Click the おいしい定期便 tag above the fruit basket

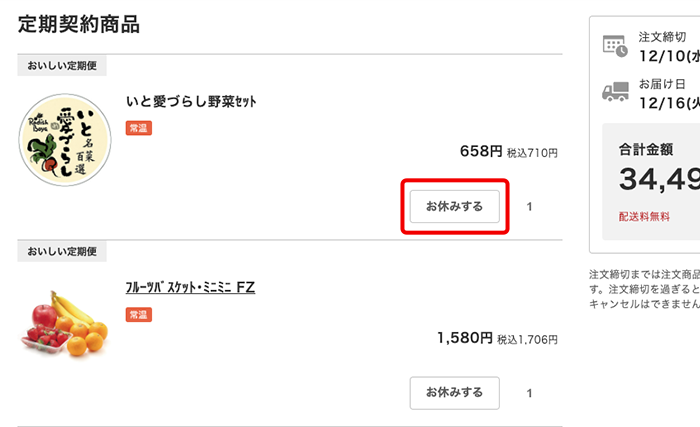(62, 251)
